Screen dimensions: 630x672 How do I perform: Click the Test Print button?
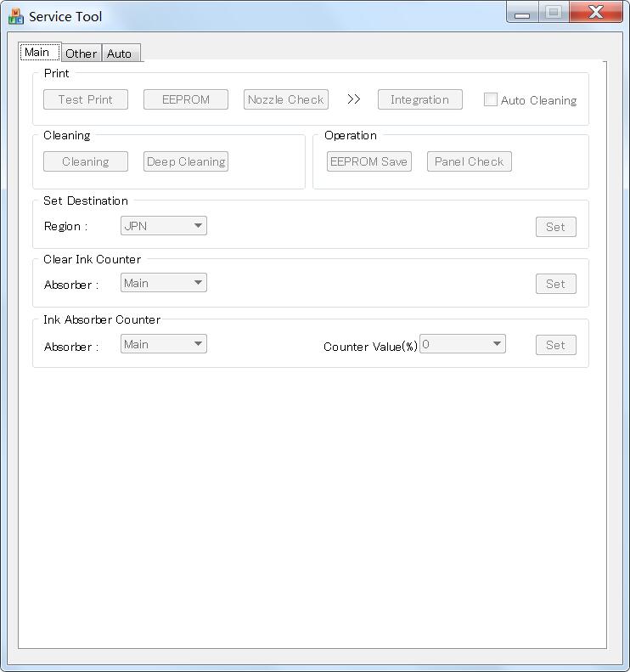[x=86, y=99]
